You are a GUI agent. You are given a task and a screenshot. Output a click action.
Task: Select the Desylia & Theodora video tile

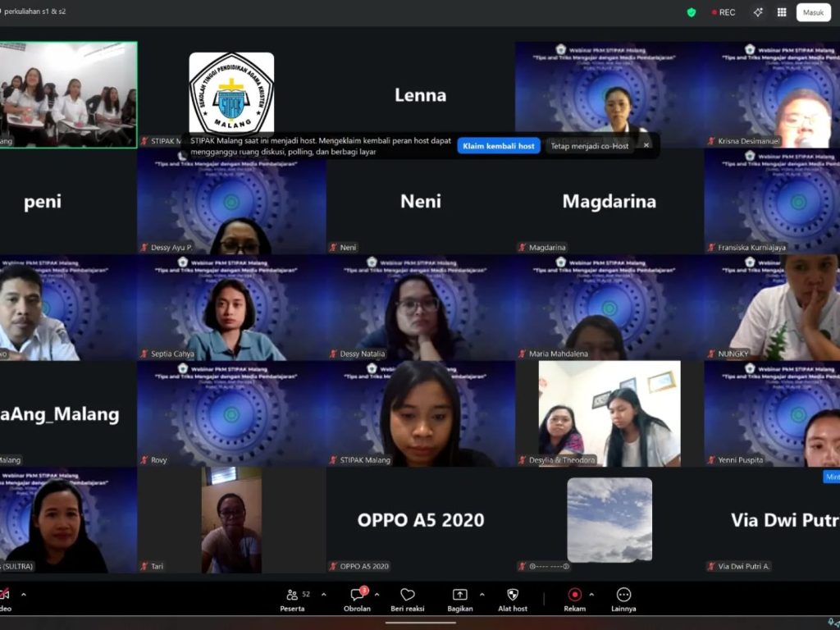click(609, 413)
